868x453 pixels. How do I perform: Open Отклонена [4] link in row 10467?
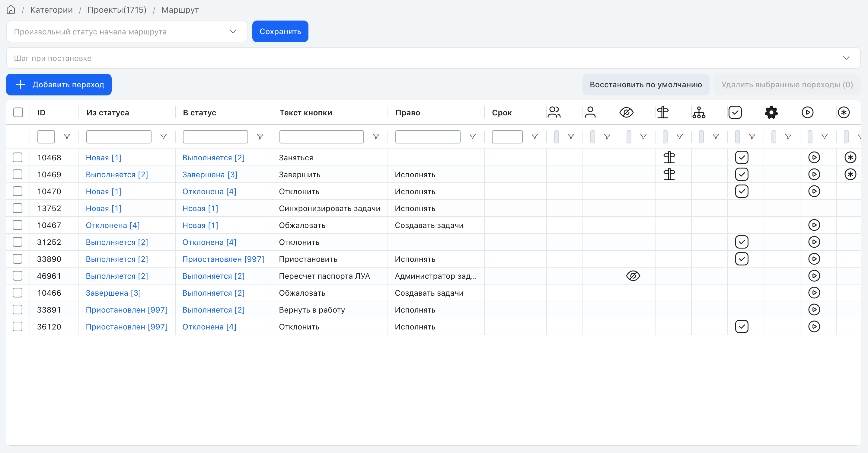click(x=113, y=225)
